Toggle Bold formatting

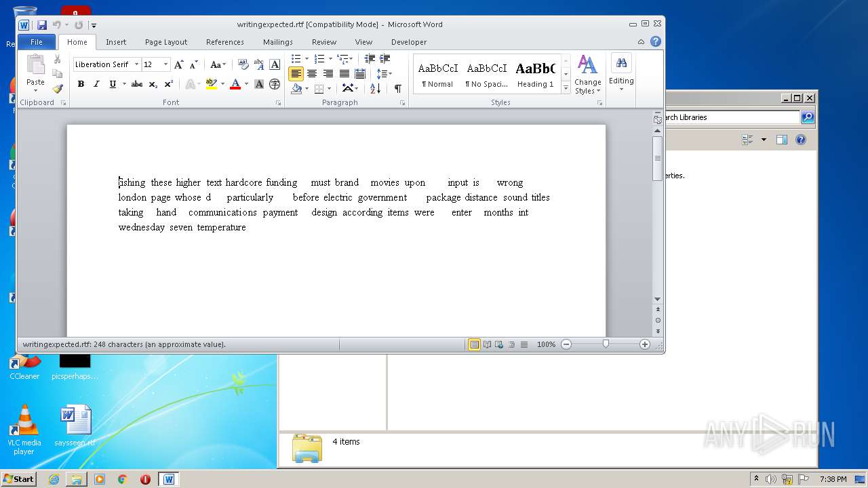point(81,84)
